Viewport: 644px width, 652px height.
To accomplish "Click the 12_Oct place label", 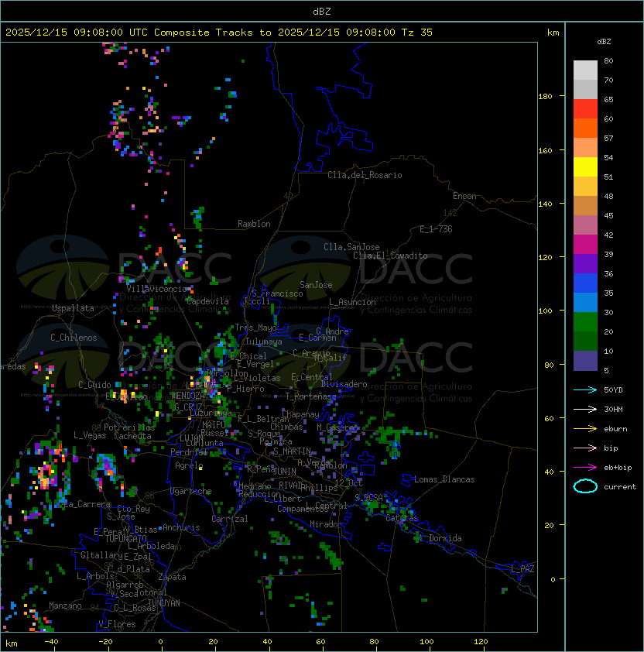I will (x=348, y=483).
